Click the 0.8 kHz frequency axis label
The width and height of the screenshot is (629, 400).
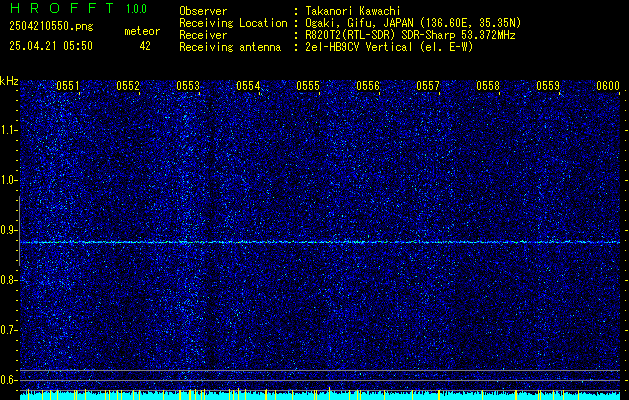pos(8,280)
